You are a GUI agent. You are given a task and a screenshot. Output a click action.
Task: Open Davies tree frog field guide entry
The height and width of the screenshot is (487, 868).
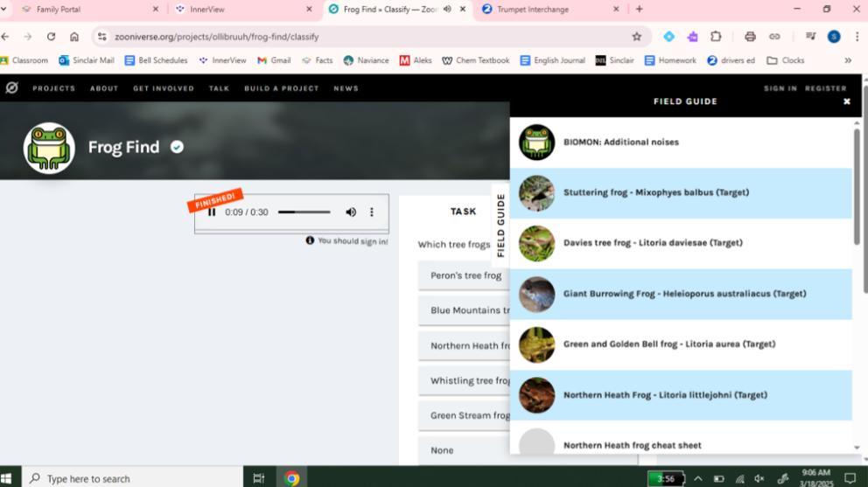click(x=681, y=243)
